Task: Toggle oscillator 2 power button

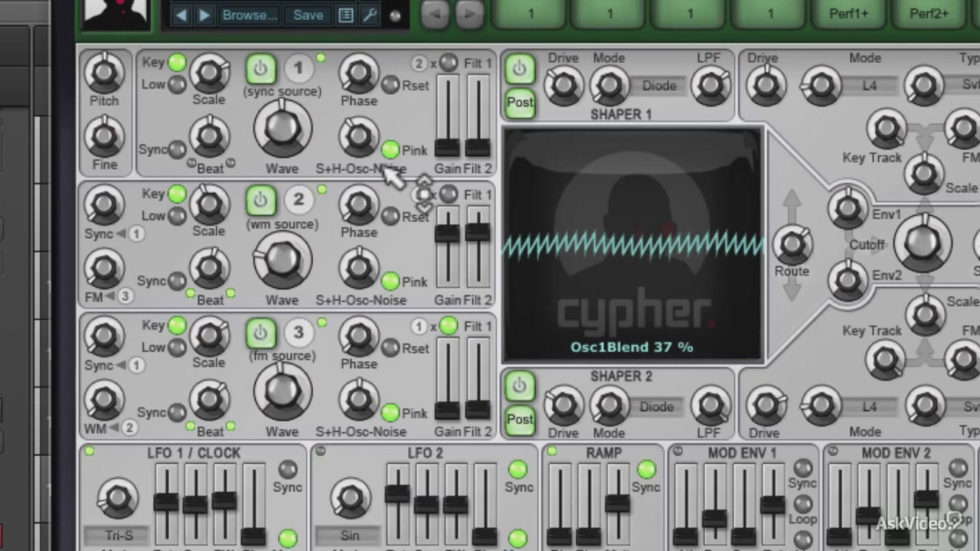Action: pos(260,201)
